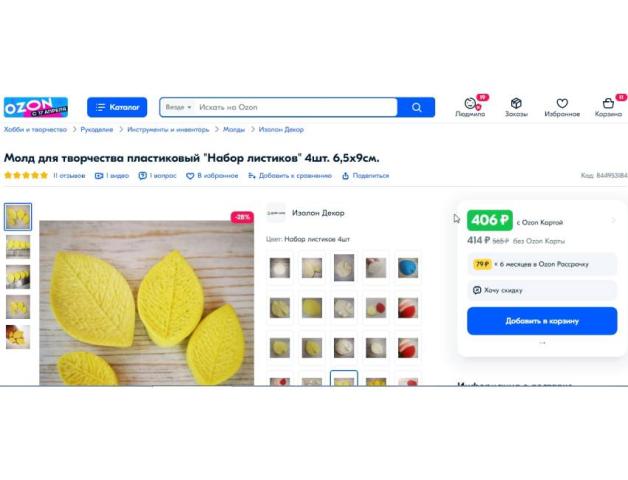Go to Хобби и творчество breadcrumb
The image size is (628, 480).
tap(35, 129)
